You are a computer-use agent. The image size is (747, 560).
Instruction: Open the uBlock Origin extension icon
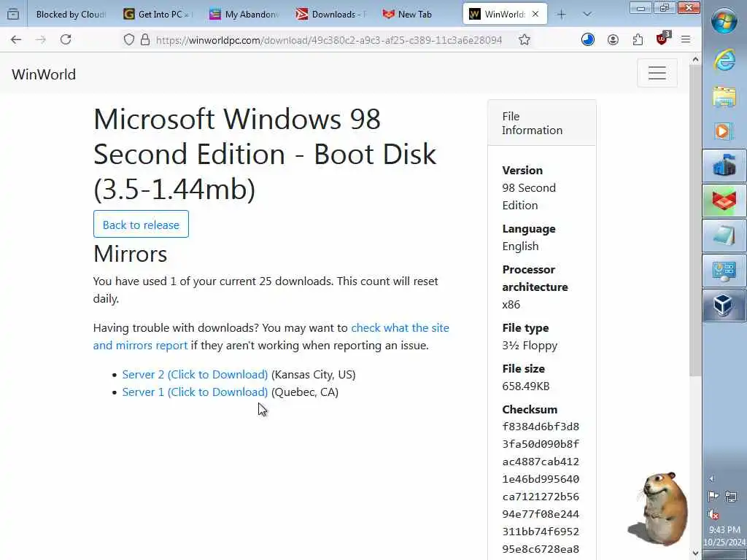[662, 39]
